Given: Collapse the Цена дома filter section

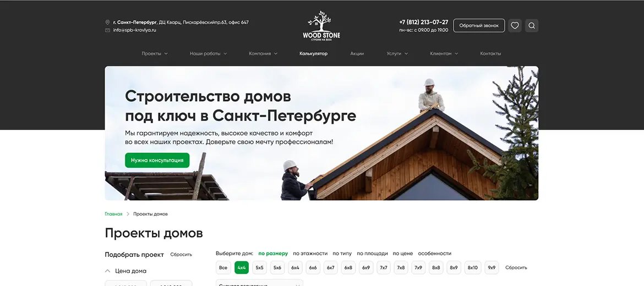Looking at the screenshot, I should 107,271.
